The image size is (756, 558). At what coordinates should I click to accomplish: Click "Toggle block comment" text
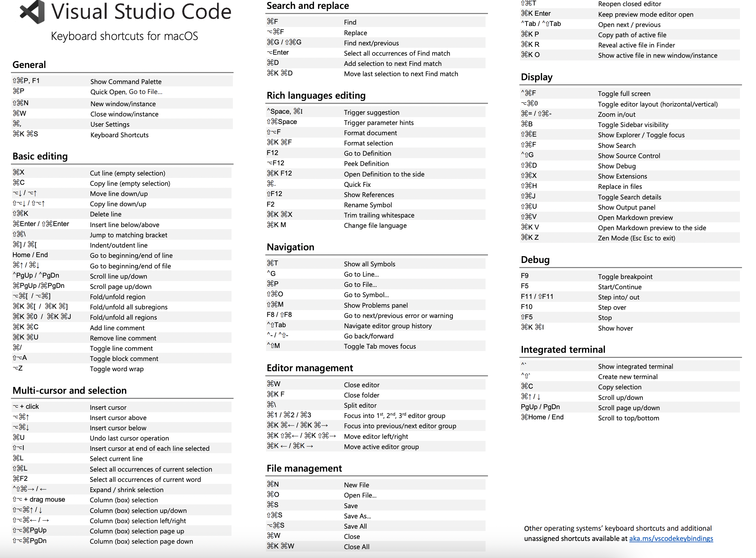[x=124, y=359]
